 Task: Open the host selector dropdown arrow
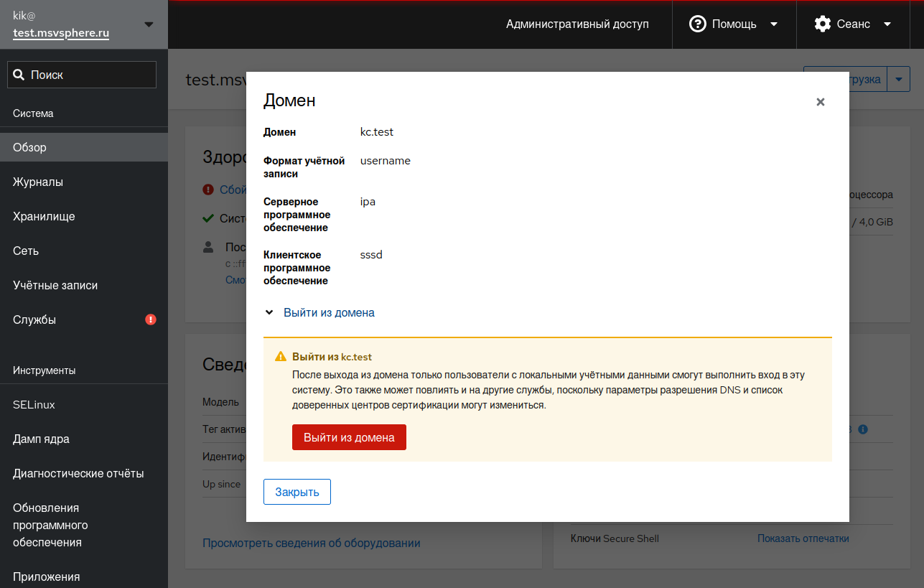tap(149, 24)
